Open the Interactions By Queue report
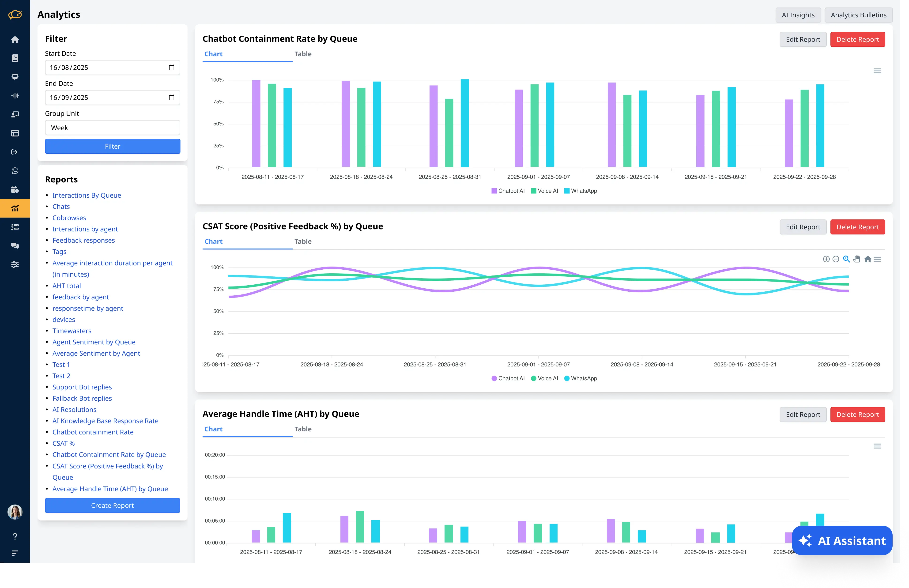 pos(87,195)
